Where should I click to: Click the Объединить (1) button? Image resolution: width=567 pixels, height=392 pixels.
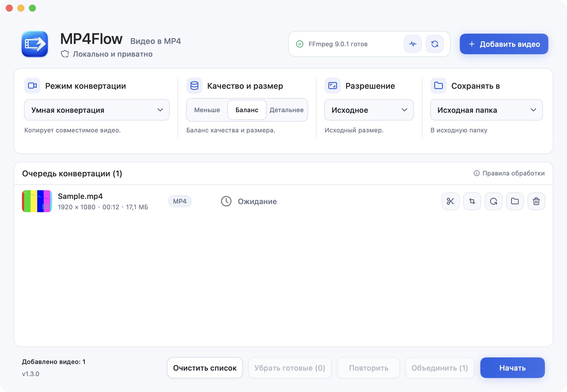pos(440,368)
